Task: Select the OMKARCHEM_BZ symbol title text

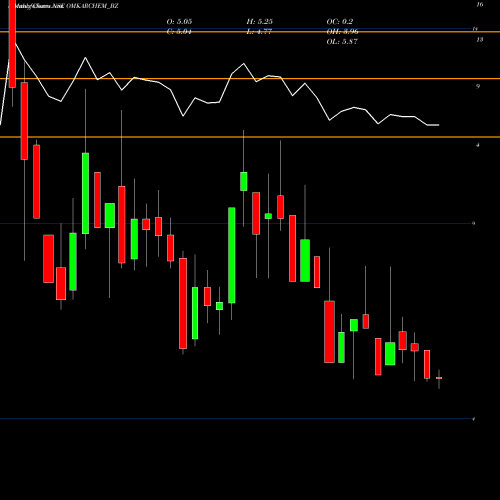Action: [x=92, y=6]
